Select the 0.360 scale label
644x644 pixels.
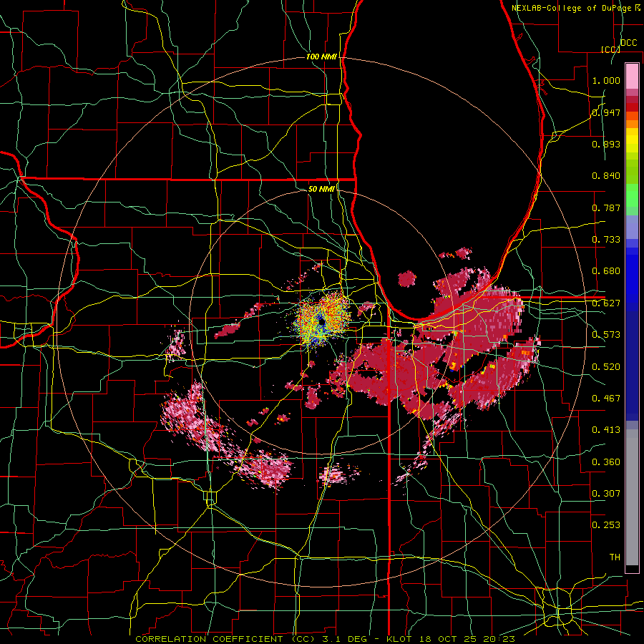coord(606,462)
